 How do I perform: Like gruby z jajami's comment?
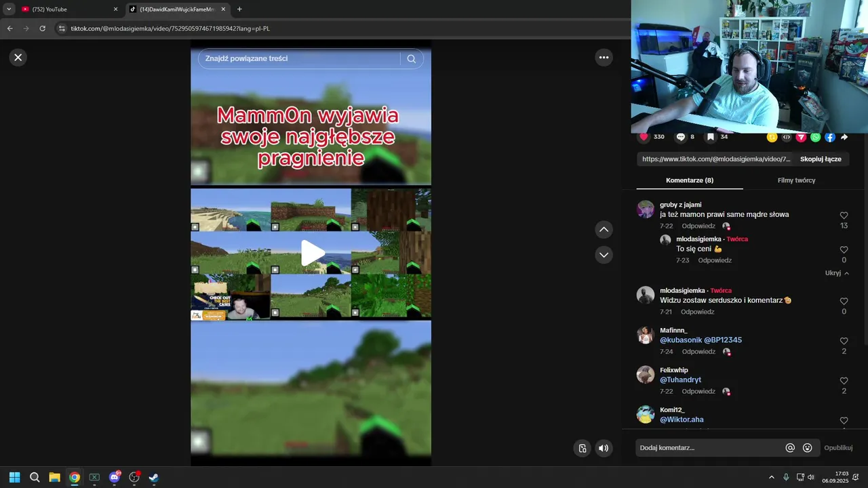[844, 216]
